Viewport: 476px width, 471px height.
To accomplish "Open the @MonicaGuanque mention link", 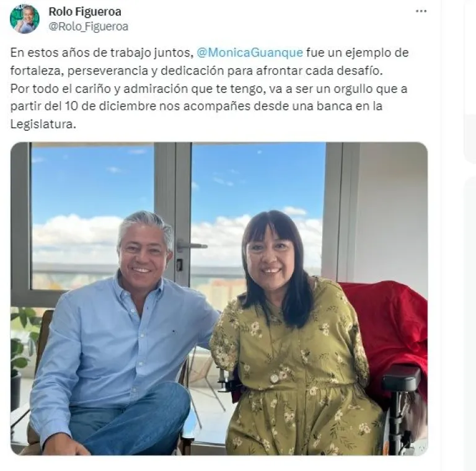I will 250,53.
